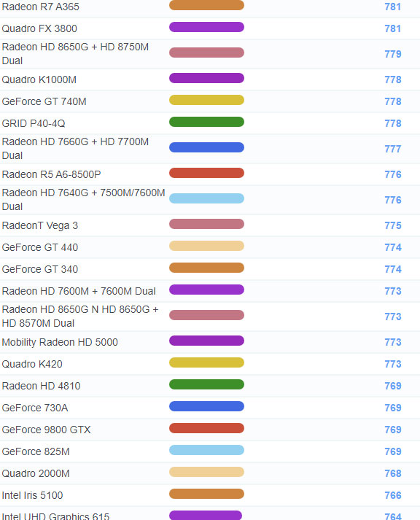Click the purple bar for Mobility Radeon HD 5000
The width and height of the screenshot is (420, 520).
206,341
